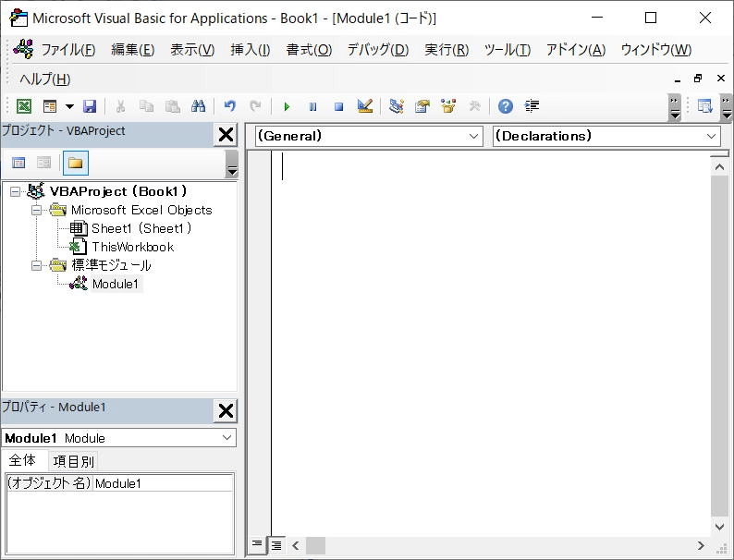This screenshot has height=560, width=734.
Task: Open the デバッグ(D) menu
Action: [x=378, y=50]
